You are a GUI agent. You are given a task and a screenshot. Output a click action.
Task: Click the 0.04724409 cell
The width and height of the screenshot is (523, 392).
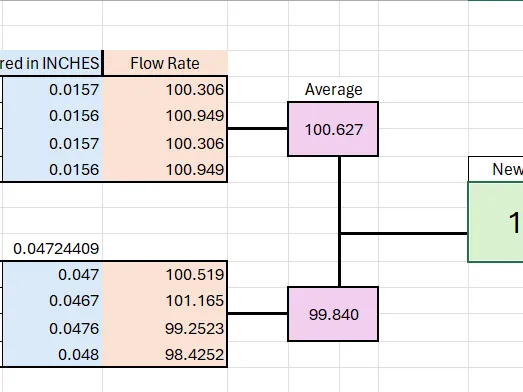53,249
